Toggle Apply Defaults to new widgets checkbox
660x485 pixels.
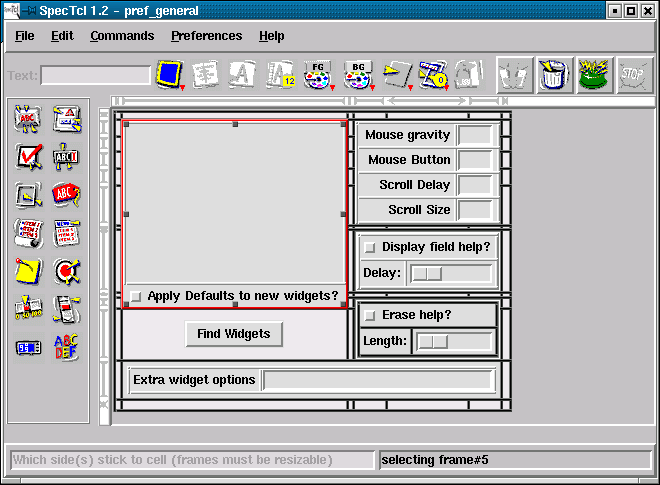(136, 296)
